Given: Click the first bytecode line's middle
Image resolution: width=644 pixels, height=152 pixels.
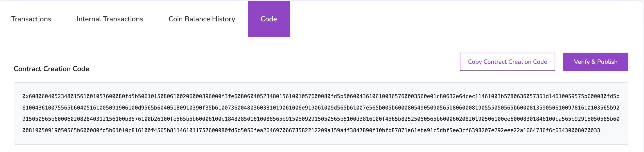Looking at the screenshot, I should tap(321, 96).
